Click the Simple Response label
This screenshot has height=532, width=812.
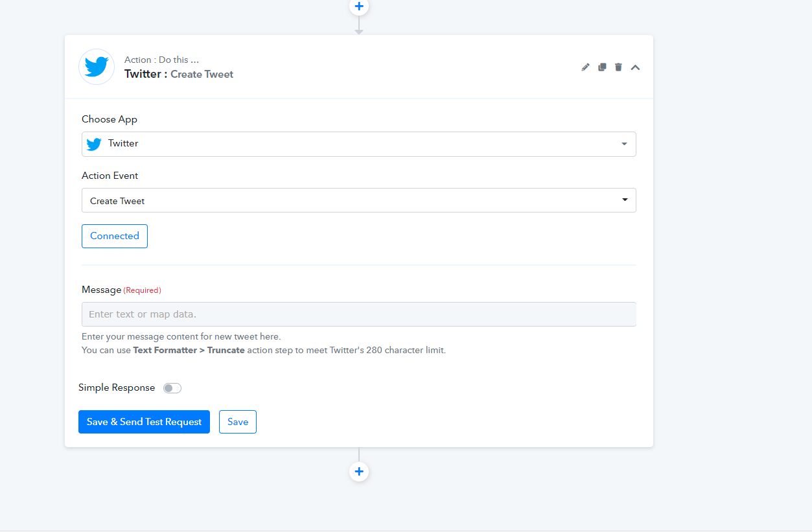pos(117,387)
